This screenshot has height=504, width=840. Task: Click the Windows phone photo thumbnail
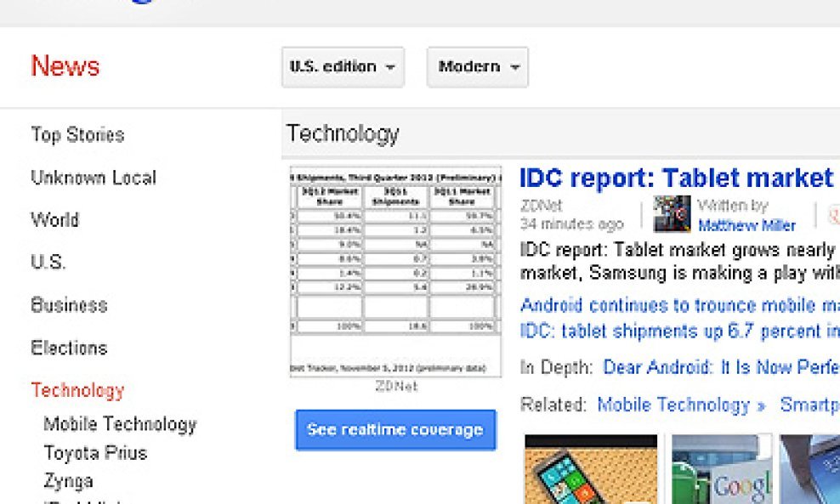(591, 469)
